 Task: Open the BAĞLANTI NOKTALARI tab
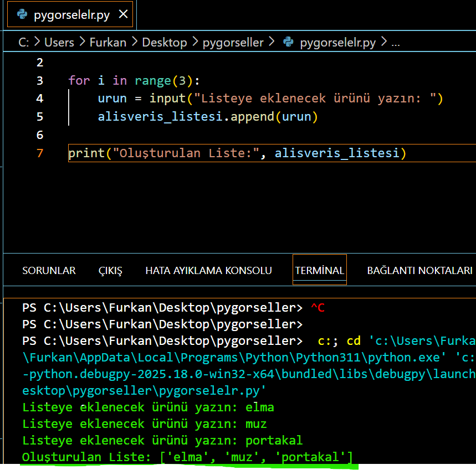click(x=419, y=271)
